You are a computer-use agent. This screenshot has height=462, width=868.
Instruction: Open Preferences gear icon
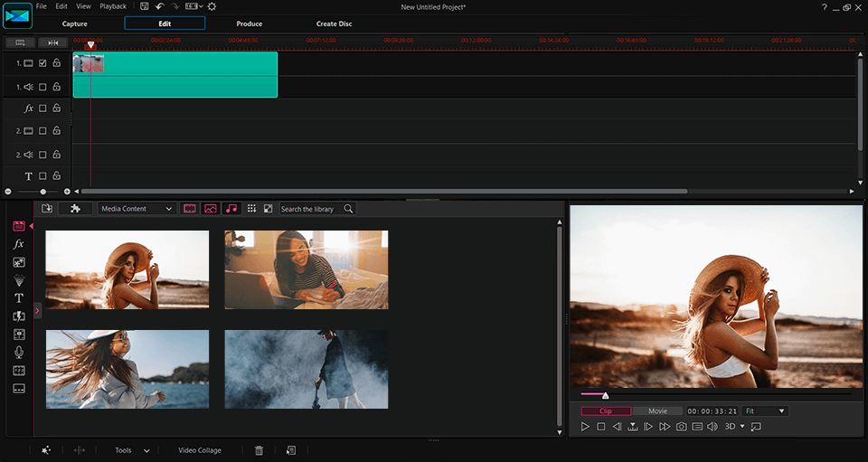tap(212, 6)
